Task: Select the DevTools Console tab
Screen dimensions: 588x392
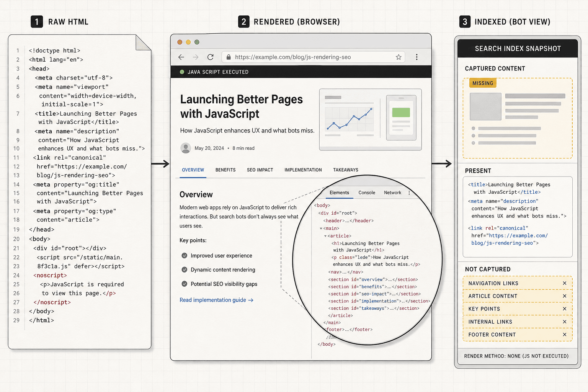Action: [x=367, y=193]
